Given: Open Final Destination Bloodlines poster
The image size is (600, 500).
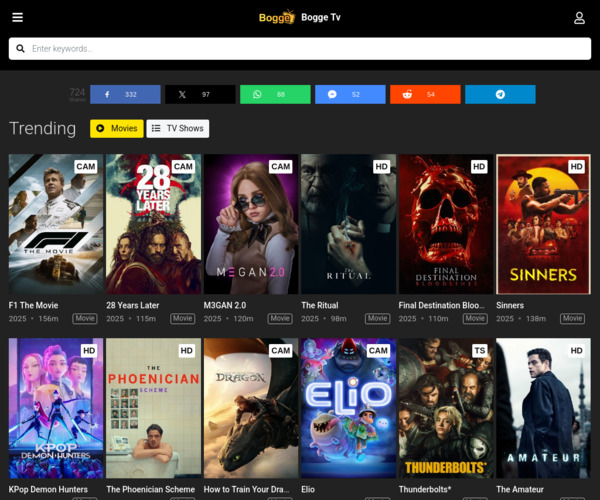Looking at the screenshot, I should pos(446,224).
